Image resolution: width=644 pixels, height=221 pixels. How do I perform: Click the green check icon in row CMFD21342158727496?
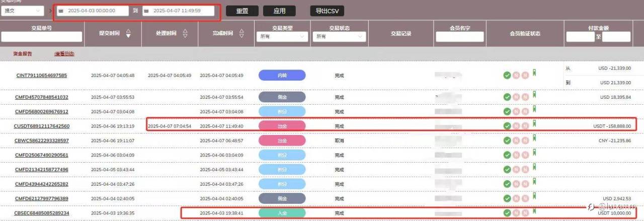pyautogui.click(x=507, y=170)
